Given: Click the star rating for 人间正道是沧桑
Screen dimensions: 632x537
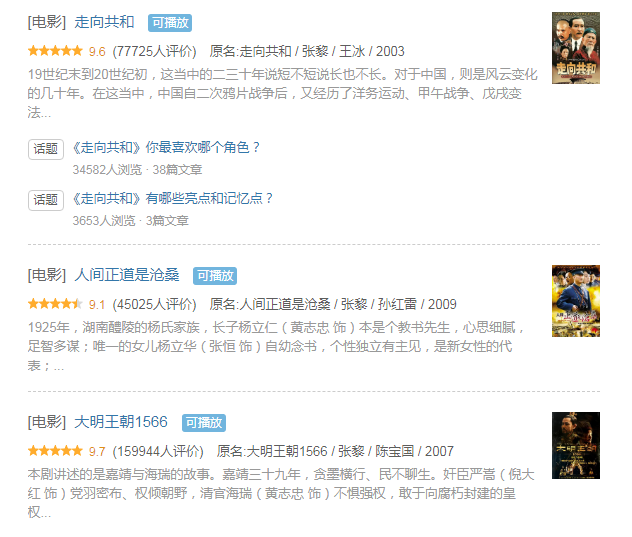Looking at the screenshot, I should [55, 304].
